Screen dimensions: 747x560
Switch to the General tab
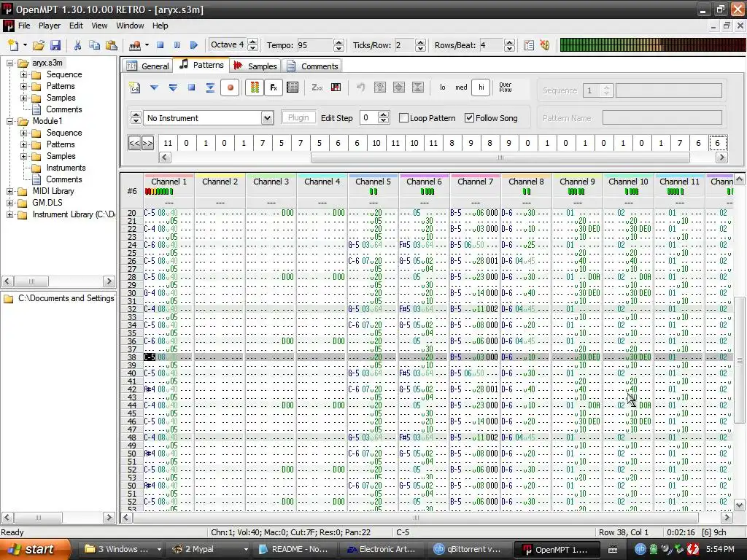[x=147, y=66]
